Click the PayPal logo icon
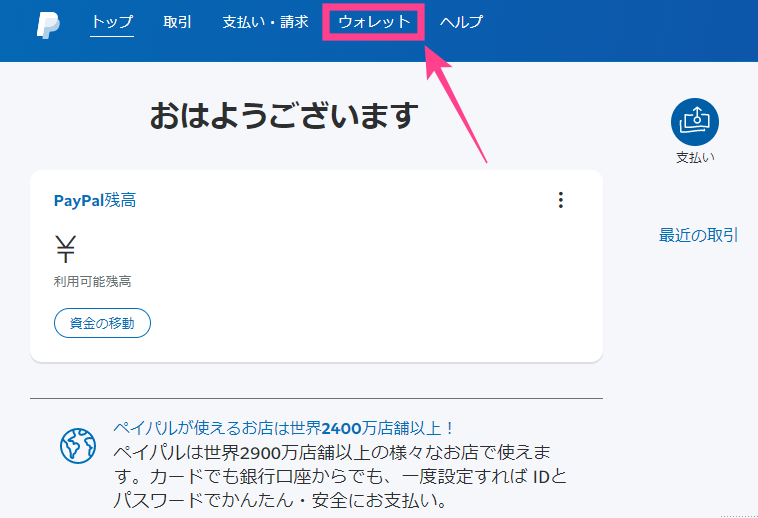Screen dimensions: 758x518 click(x=48, y=25)
